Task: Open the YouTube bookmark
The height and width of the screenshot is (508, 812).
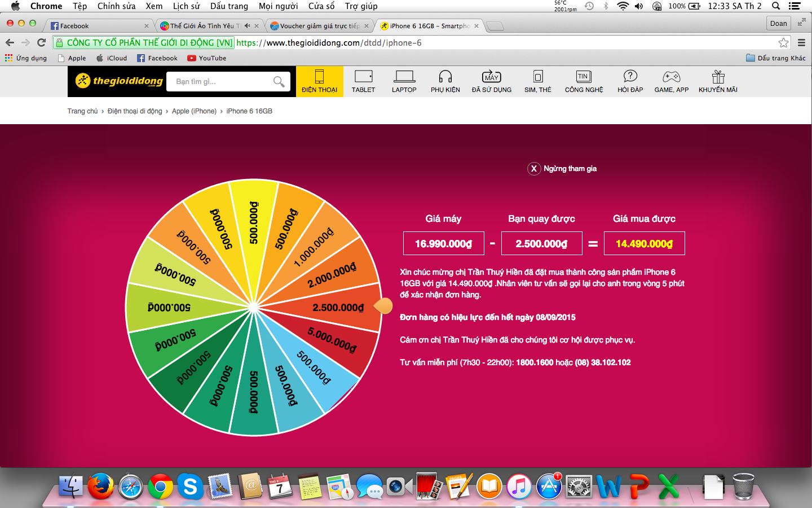Action: [207, 58]
